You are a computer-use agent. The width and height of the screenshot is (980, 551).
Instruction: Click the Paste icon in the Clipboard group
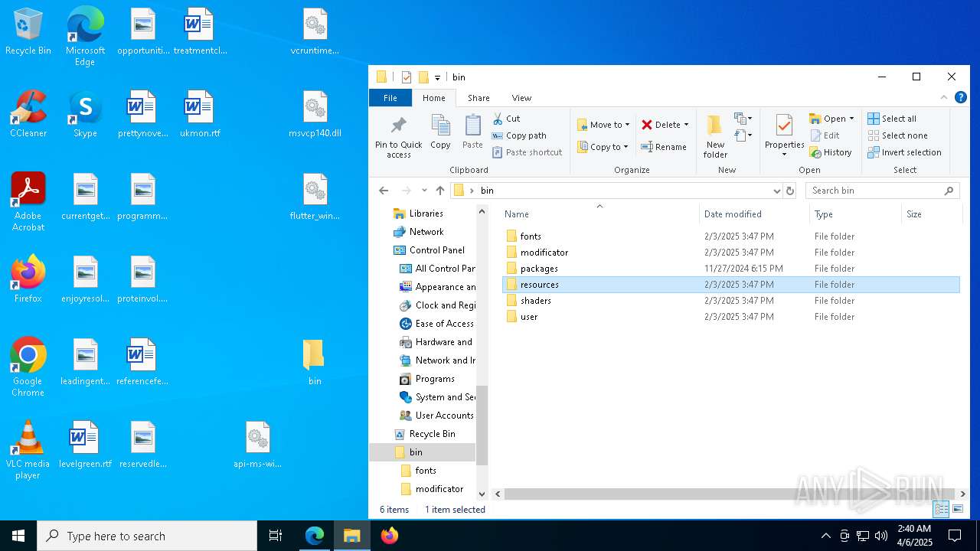pos(472,132)
